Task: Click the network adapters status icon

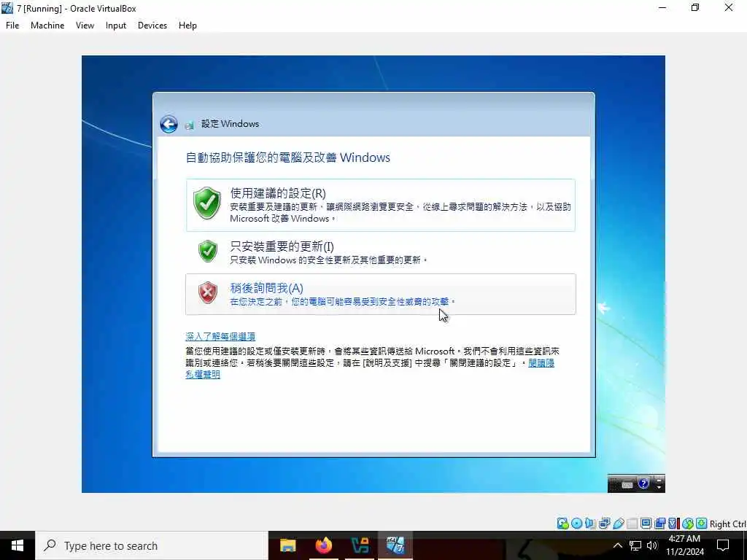Action: click(604, 524)
